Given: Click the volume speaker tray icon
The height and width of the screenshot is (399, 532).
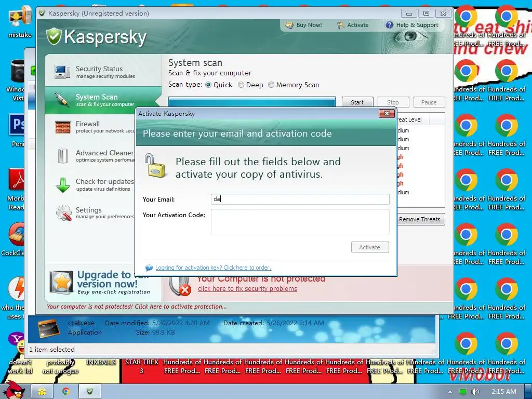Looking at the screenshot, I should click(x=475, y=392).
